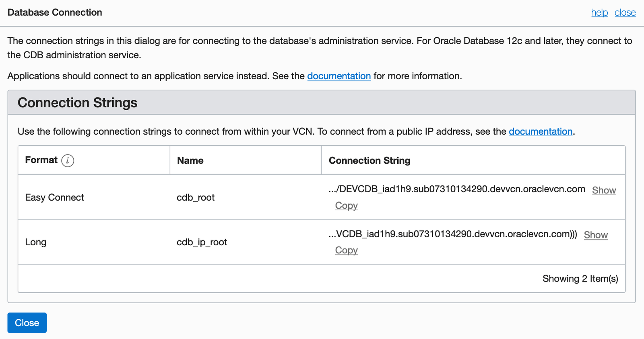Click the Format column header
The height and width of the screenshot is (339, 644).
pos(41,160)
